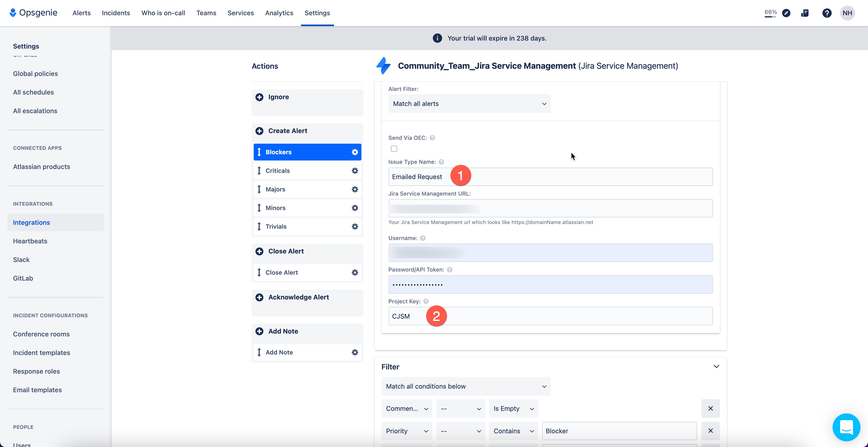Open the Contains operator dropdown
The width and height of the screenshot is (868, 447).
pyautogui.click(x=513, y=431)
